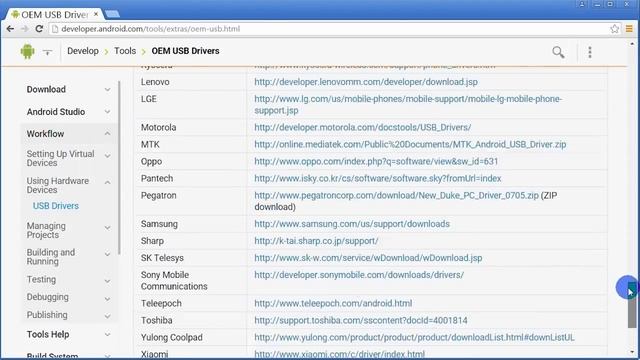Open the MTK mediatek driver zip link
640x360 pixels.
tap(410, 144)
